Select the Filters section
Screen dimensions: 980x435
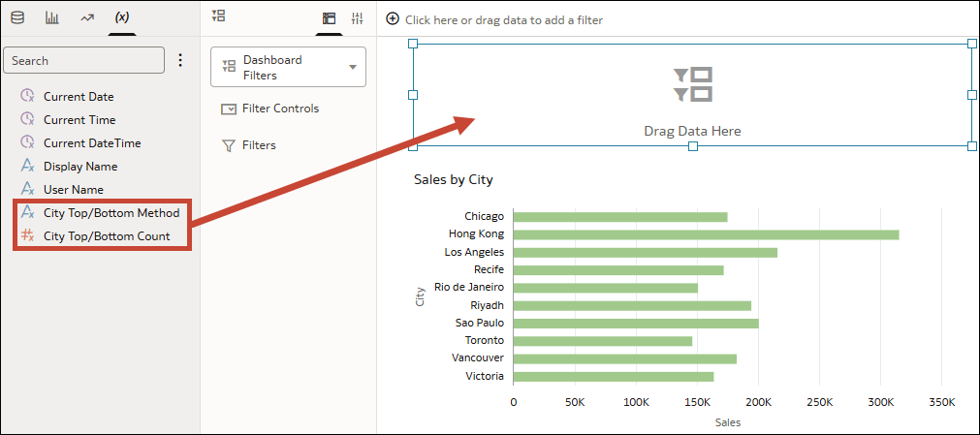pyautogui.click(x=249, y=145)
